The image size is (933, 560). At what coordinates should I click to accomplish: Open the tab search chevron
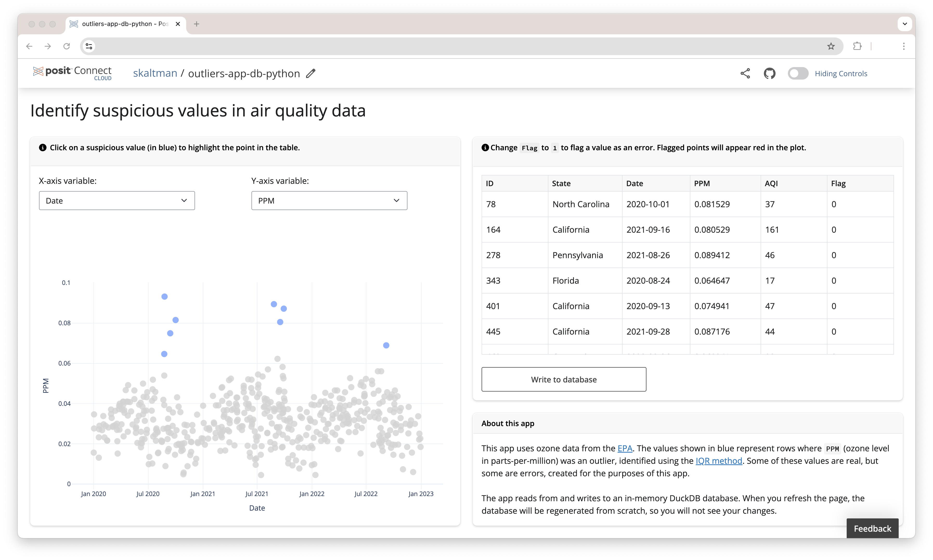(904, 23)
